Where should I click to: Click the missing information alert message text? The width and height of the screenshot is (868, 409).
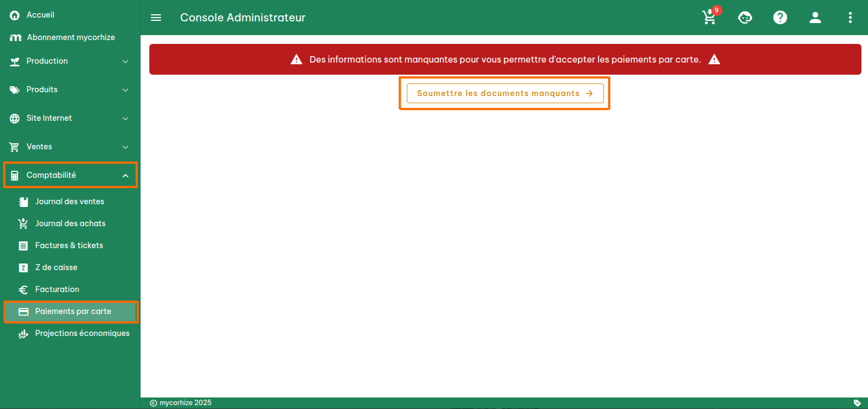pos(505,59)
